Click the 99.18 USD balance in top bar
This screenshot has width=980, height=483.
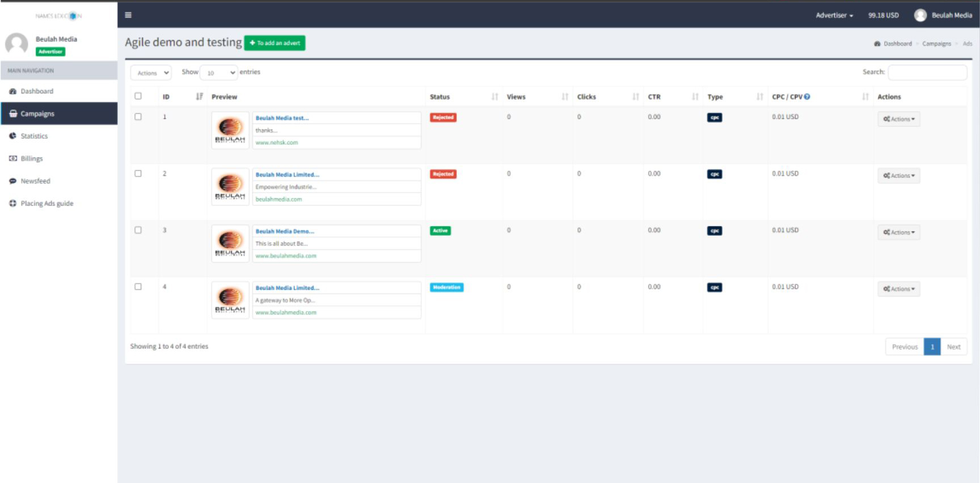883,15
